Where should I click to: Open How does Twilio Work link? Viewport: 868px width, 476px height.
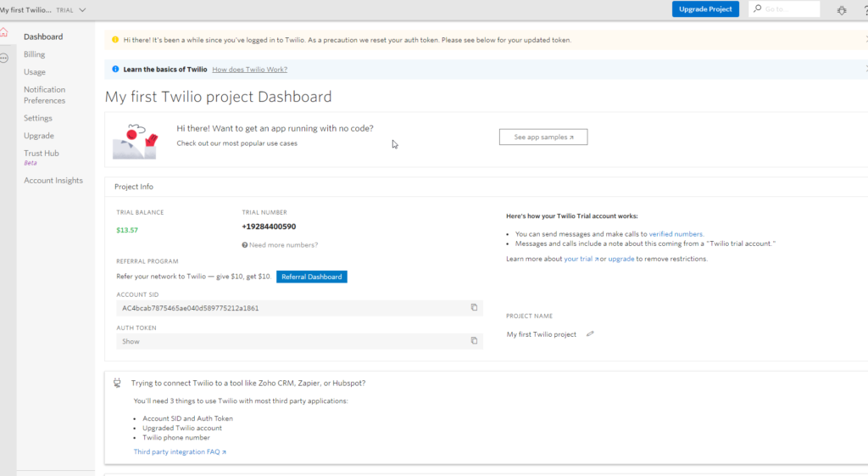click(x=250, y=70)
